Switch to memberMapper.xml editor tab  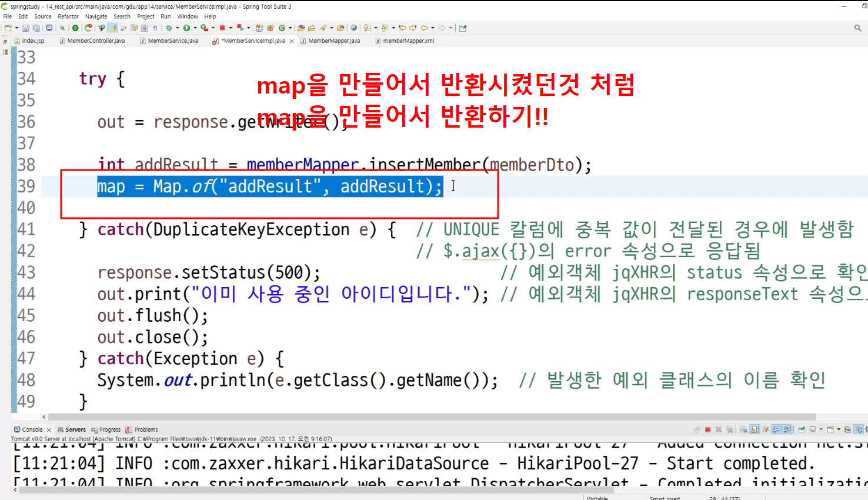(x=405, y=41)
